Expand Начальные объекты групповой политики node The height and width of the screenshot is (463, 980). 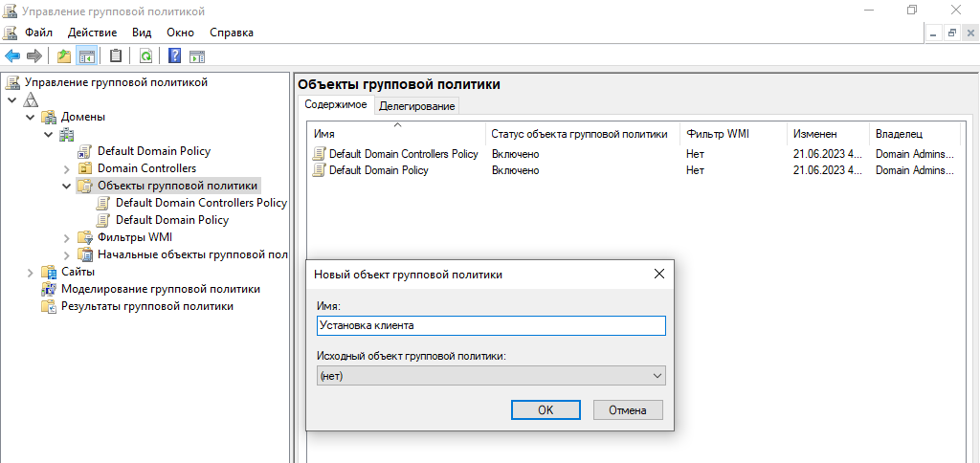pyautogui.click(x=68, y=254)
